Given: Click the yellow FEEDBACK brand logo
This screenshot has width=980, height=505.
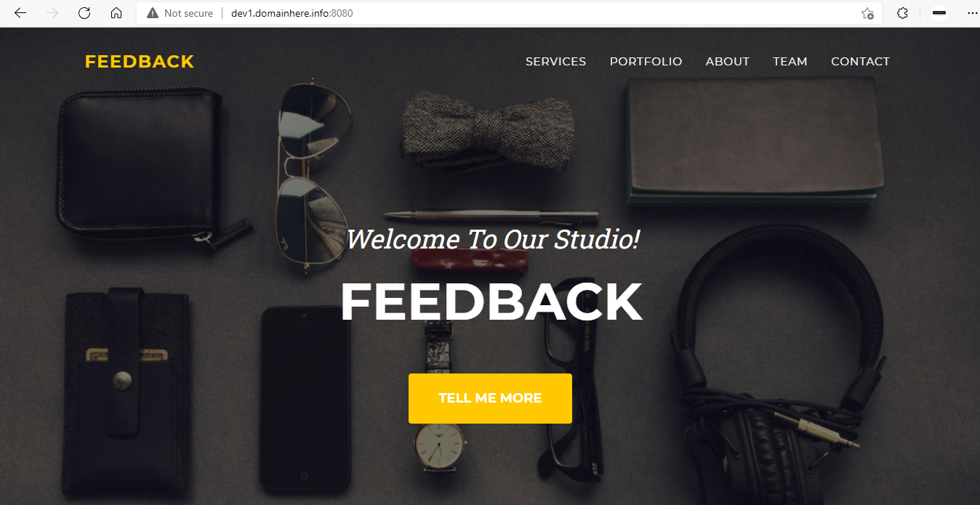Looking at the screenshot, I should (140, 62).
